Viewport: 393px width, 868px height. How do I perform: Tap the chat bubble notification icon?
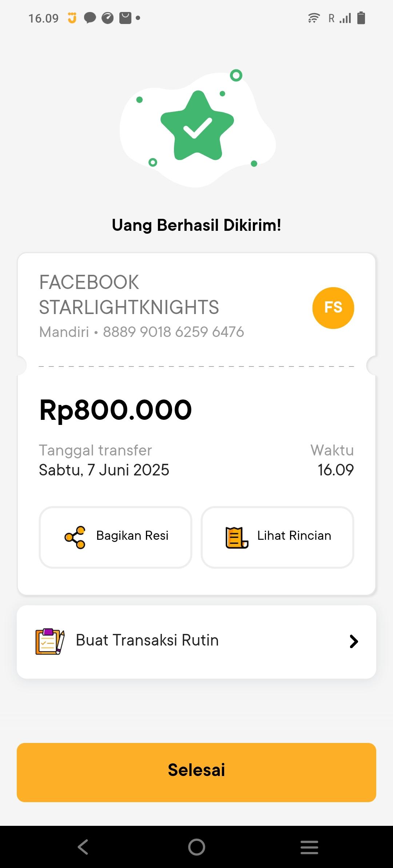(90, 18)
